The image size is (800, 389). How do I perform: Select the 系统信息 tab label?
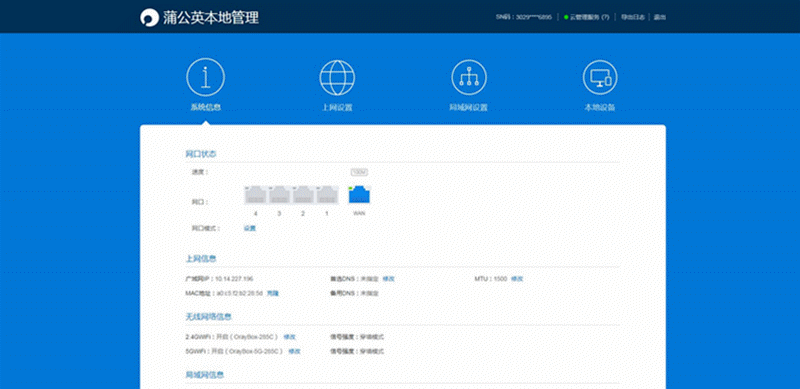pos(206,108)
